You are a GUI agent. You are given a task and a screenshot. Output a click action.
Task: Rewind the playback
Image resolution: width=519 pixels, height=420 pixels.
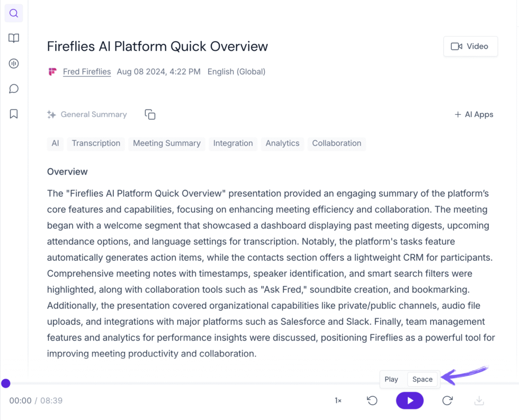[372, 400]
